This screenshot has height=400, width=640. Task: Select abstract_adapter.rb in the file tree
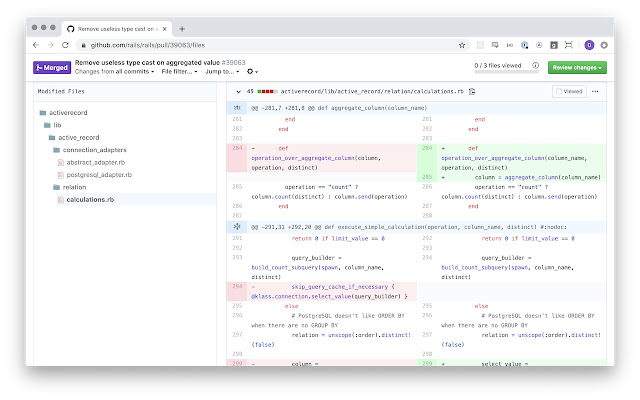coord(94,162)
